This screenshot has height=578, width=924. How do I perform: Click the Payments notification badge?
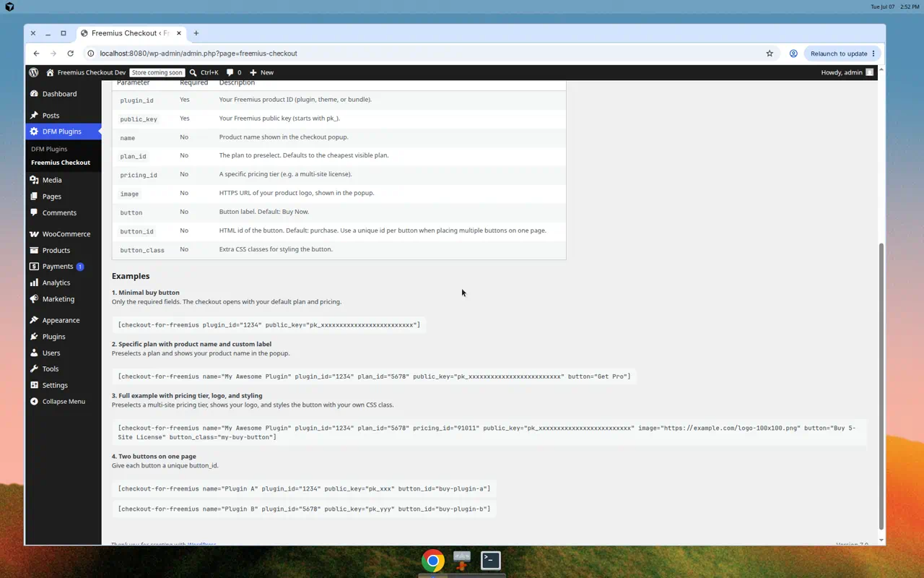(80, 267)
